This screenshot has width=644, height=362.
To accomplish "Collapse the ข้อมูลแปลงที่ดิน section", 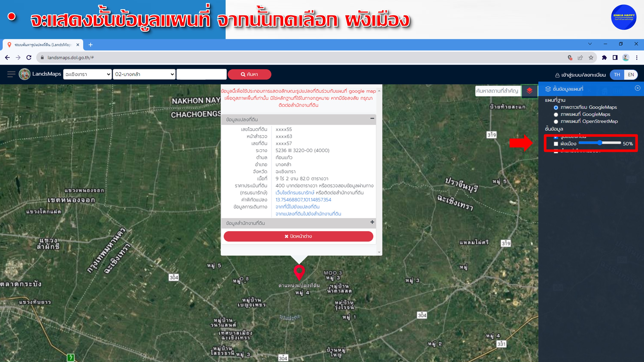I will (x=372, y=118).
